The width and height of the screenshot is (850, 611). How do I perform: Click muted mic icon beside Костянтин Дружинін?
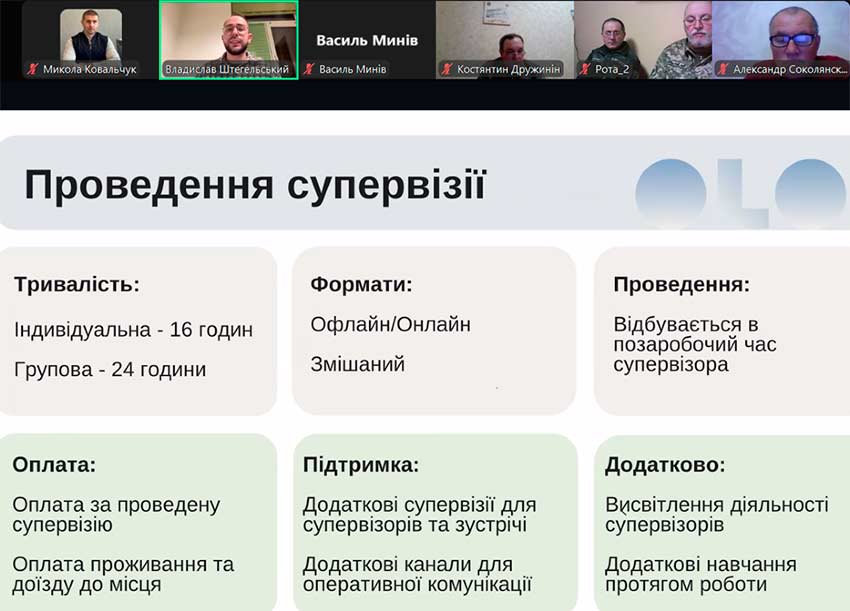447,70
